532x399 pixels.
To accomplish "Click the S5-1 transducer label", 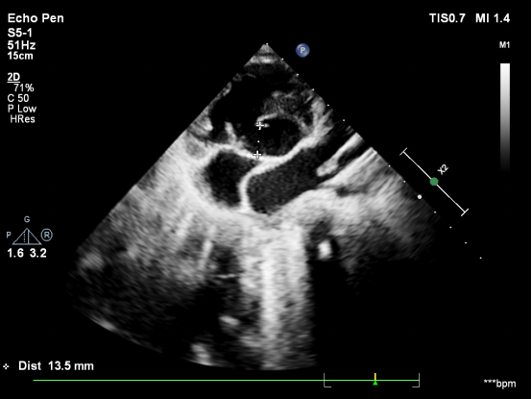I will click(x=20, y=33).
